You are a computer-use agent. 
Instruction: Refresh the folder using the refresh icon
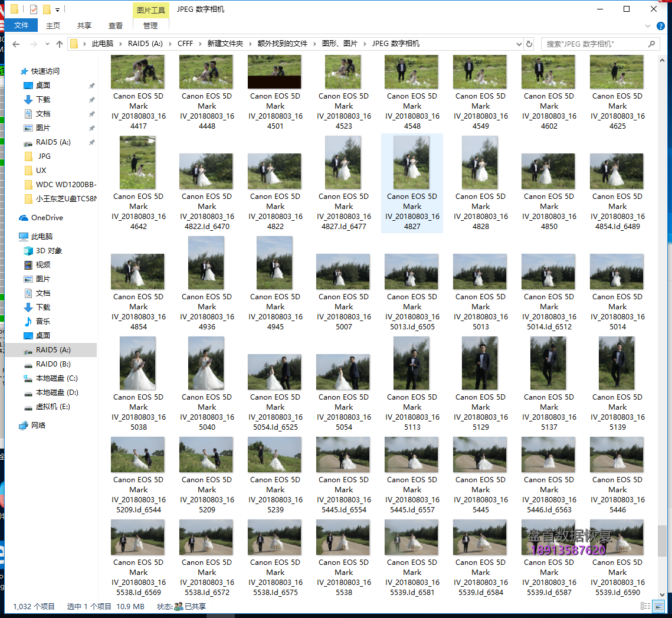tap(527, 43)
